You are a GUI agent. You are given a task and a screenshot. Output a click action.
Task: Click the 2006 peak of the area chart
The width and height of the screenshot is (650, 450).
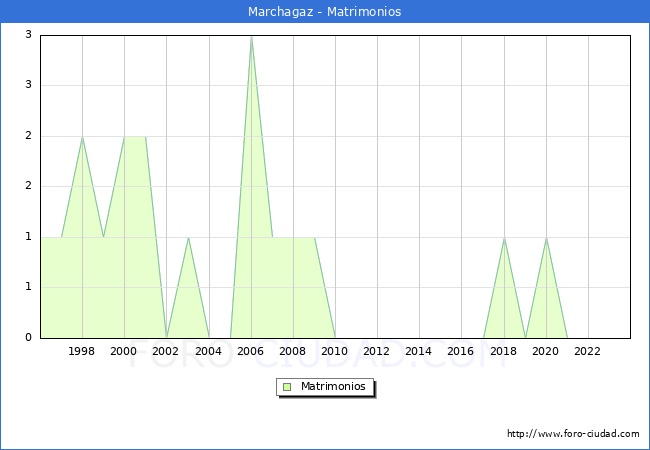click(251, 37)
